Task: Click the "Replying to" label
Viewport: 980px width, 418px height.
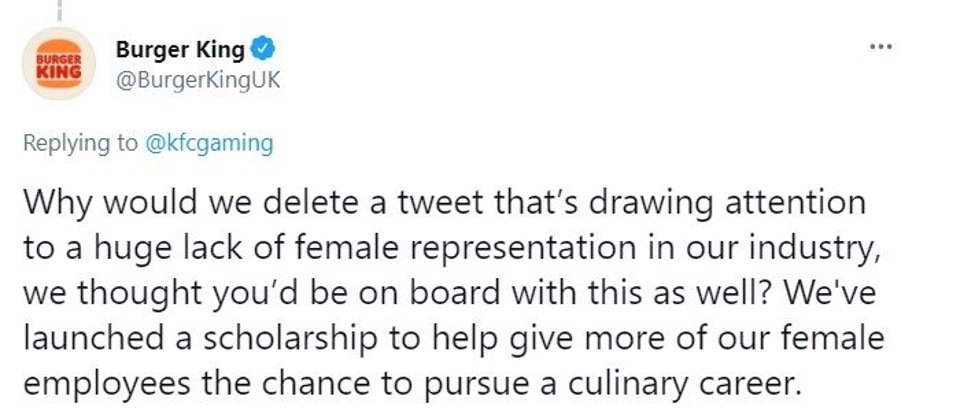Action: 80,144
